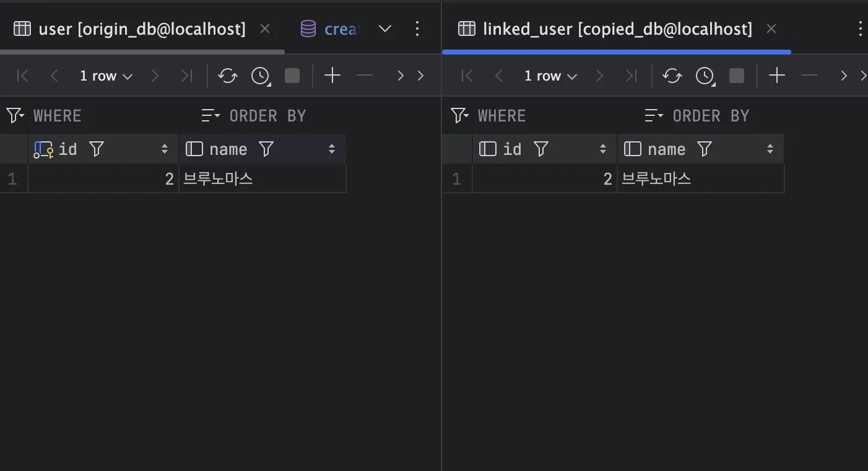868x471 pixels.
Task: Close the user [origin_db@localhost] tab
Action: tap(265, 29)
